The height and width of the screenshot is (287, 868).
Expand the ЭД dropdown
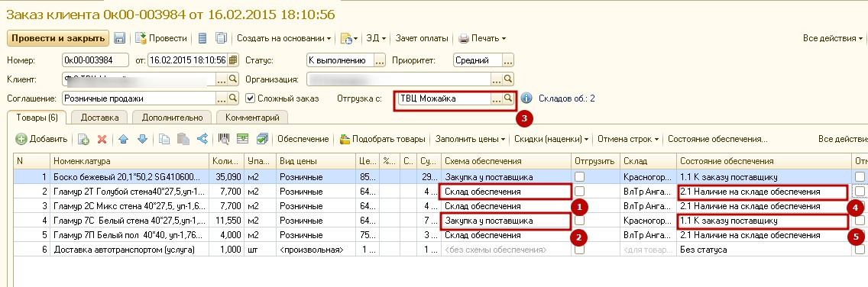[376, 38]
